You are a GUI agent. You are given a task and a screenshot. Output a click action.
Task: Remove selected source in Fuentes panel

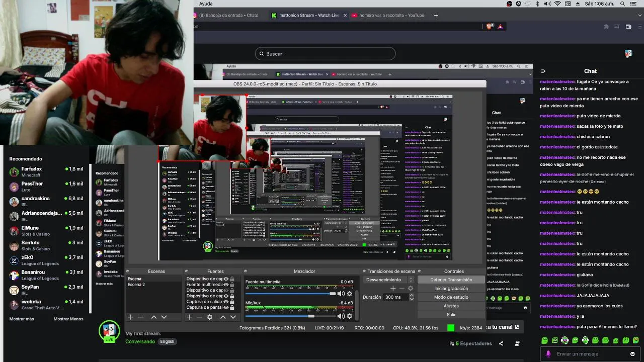199,317
